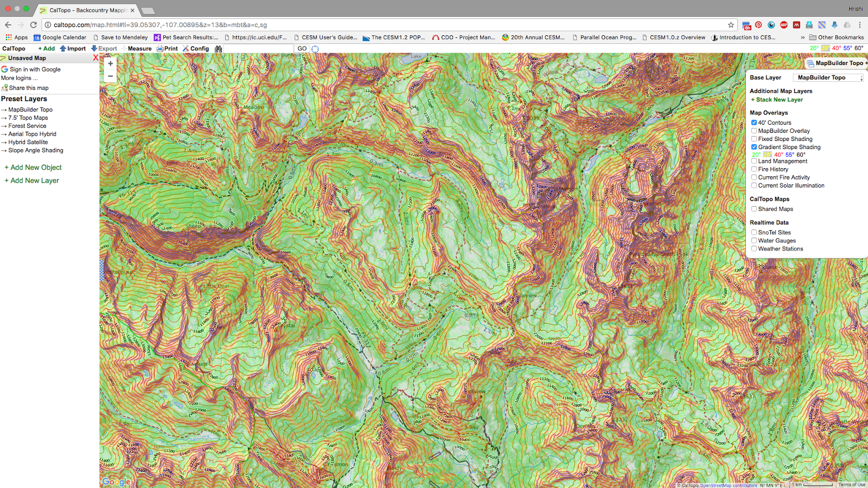This screenshot has width=868, height=488.
Task: Click the locate-me crosshair icon beside GO
Action: point(315,49)
